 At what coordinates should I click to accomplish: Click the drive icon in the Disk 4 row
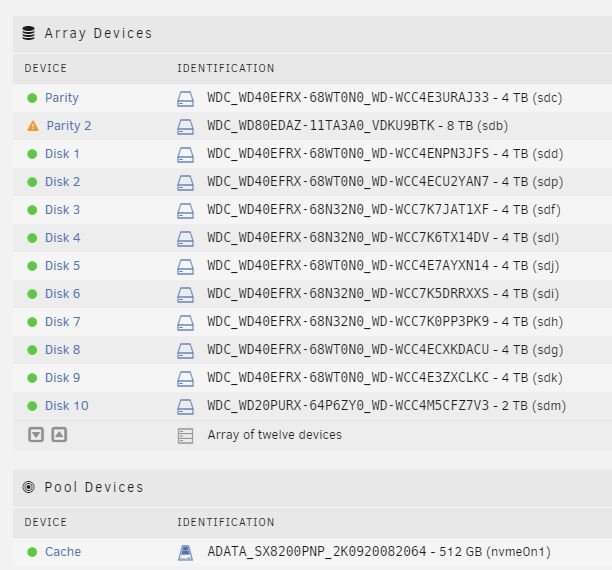[185, 239]
